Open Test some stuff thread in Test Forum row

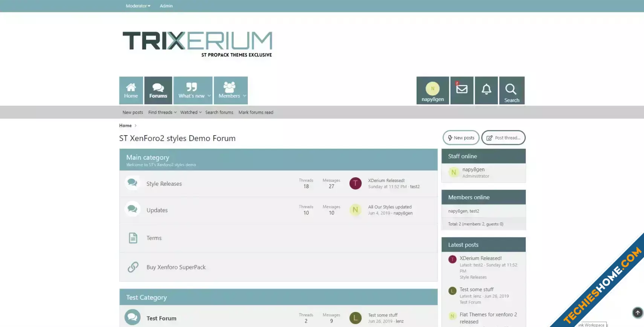tap(383, 315)
